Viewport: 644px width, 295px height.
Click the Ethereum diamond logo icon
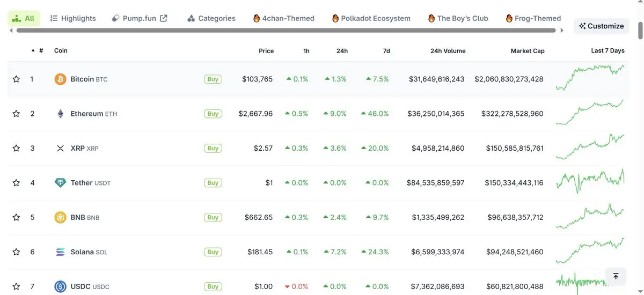point(60,114)
